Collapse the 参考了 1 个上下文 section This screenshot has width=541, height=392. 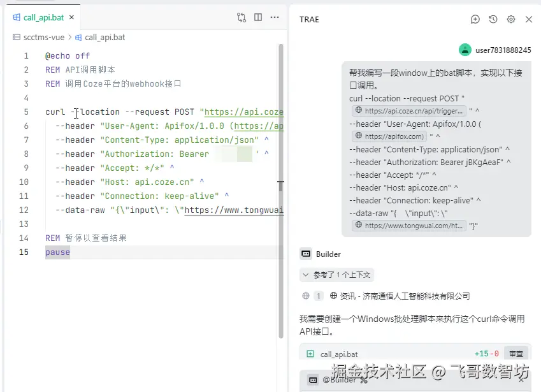[336, 275]
